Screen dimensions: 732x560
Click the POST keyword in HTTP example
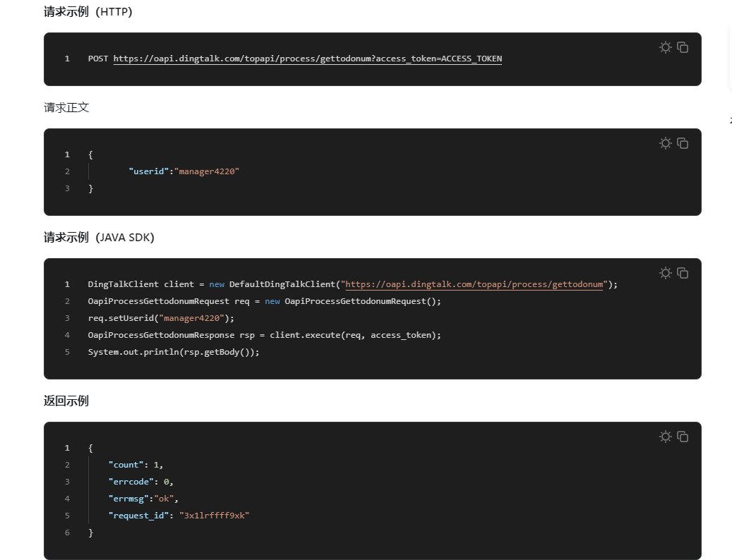(98, 59)
